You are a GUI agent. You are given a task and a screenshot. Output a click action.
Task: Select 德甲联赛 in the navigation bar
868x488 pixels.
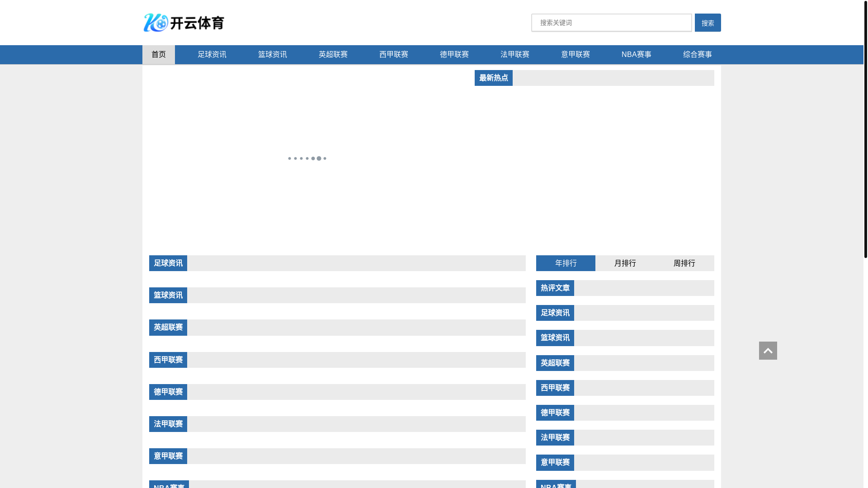click(x=454, y=55)
